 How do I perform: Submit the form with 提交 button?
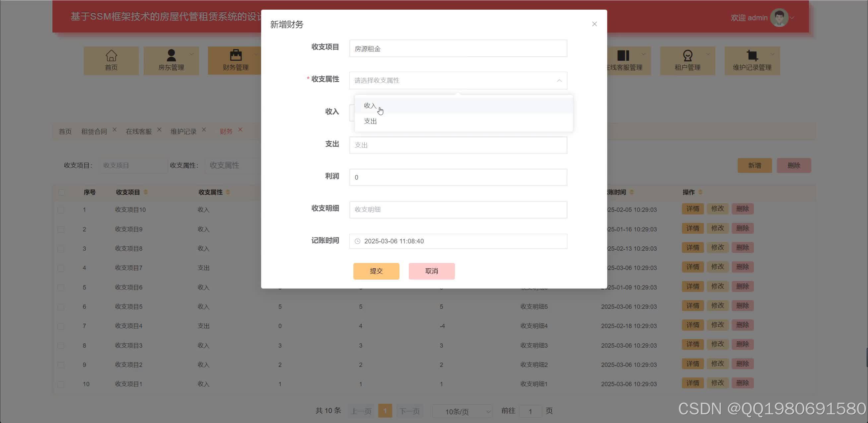(x=376, y=271)
